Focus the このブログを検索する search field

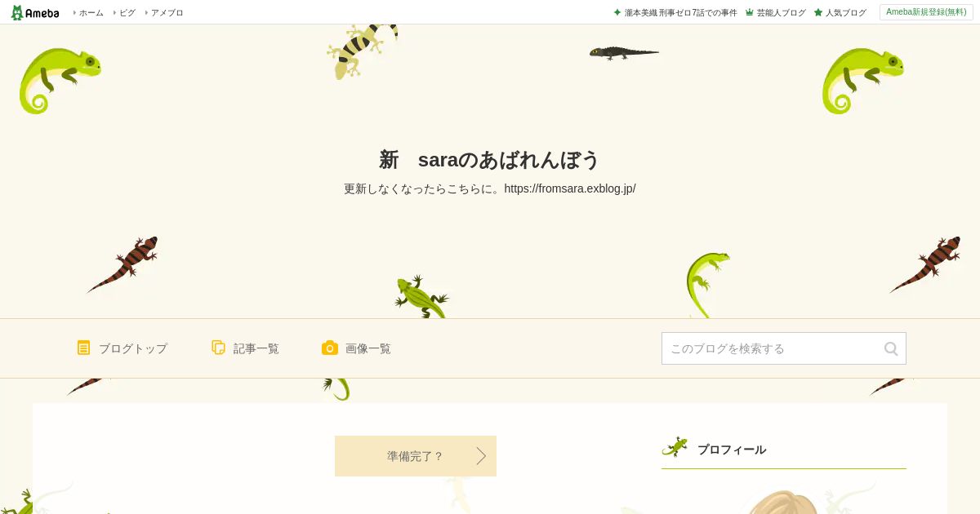[784, 348]
